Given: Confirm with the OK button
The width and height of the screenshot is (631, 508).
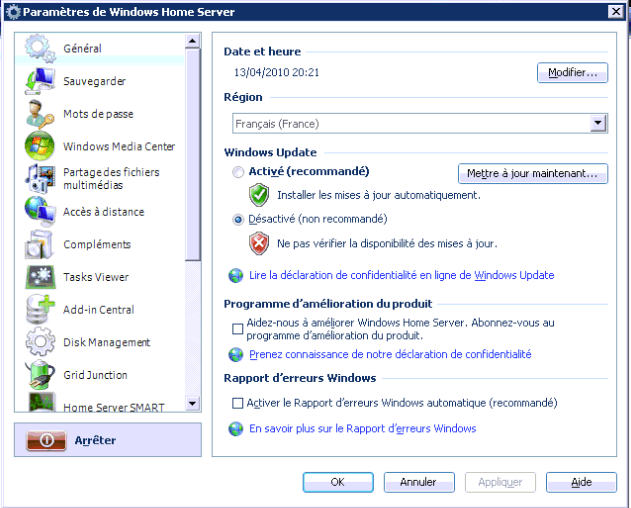Looking at the screenshot, I should point(338,482).
